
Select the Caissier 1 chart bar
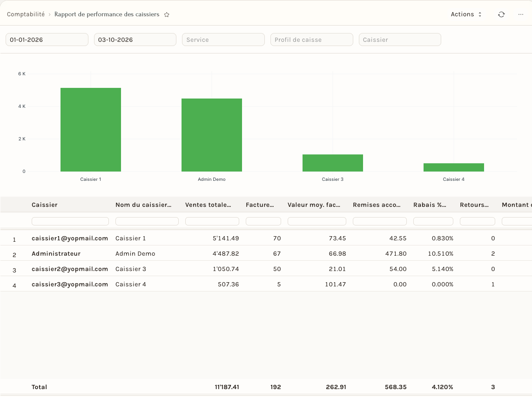pos(91,130)
